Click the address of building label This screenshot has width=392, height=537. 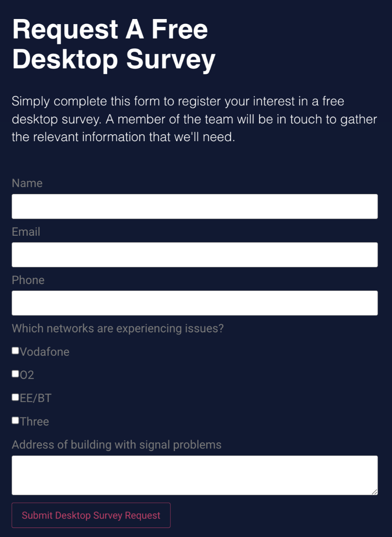click(x=117, y=445)
